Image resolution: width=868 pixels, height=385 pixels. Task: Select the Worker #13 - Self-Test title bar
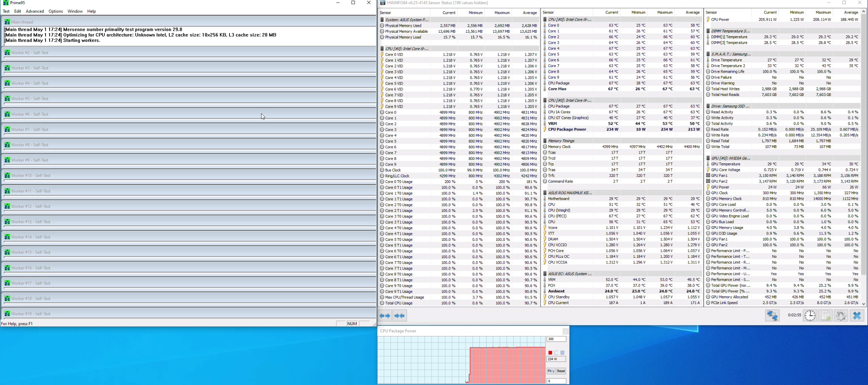[189, 222]
